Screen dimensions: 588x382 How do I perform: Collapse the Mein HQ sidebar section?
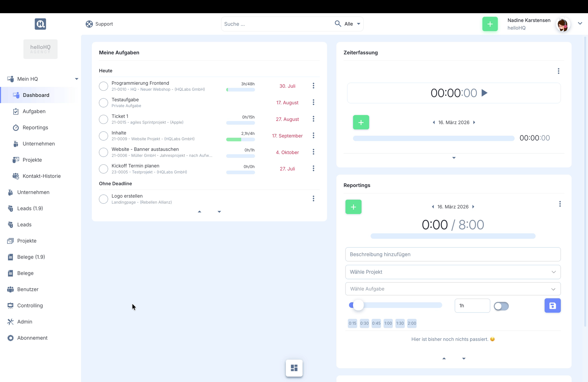click(76, 79)
